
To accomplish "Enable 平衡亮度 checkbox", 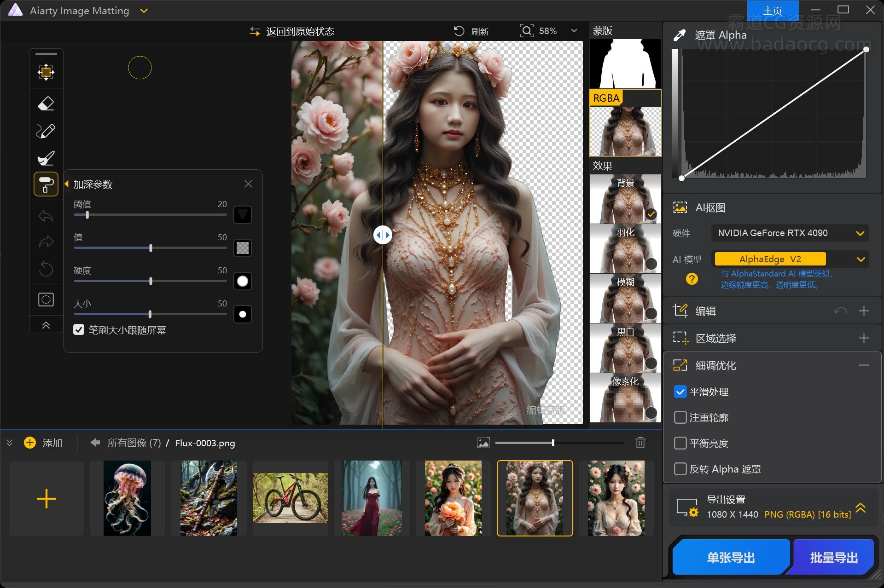I will pos(680,444).
